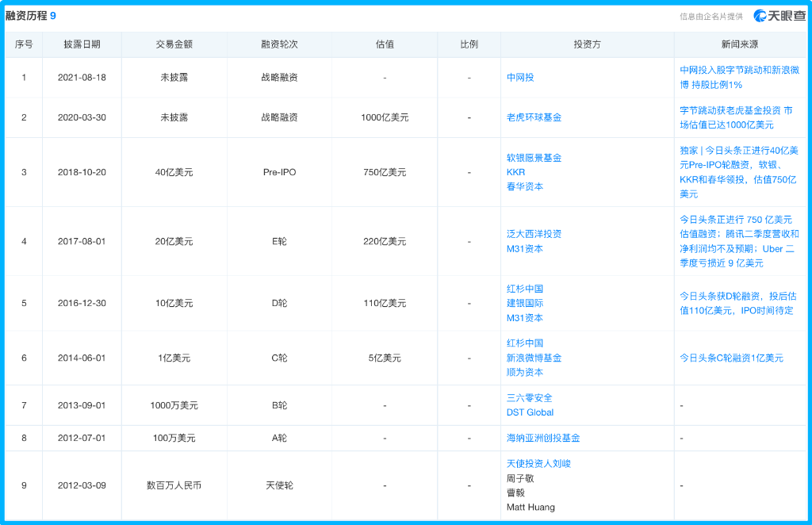Open the 新浪微博基金 investor link
Viewport: 812px width, 525px height.
[x=535, y=358]
